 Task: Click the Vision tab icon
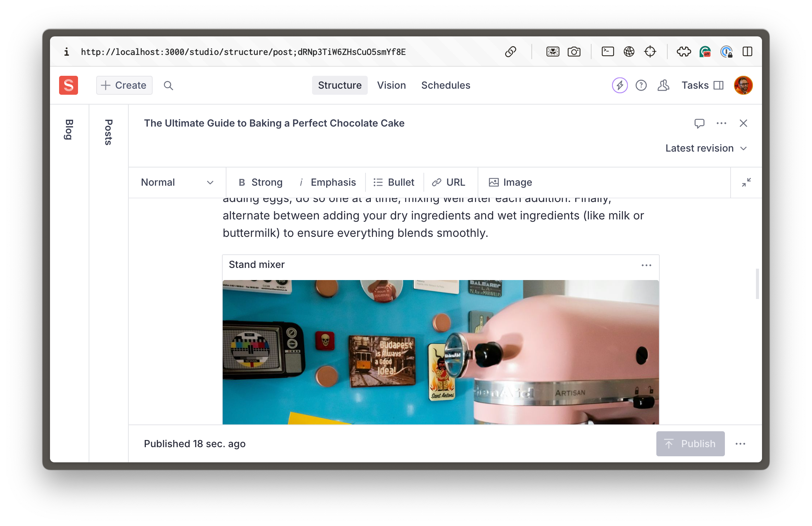(x=391, y=85)
